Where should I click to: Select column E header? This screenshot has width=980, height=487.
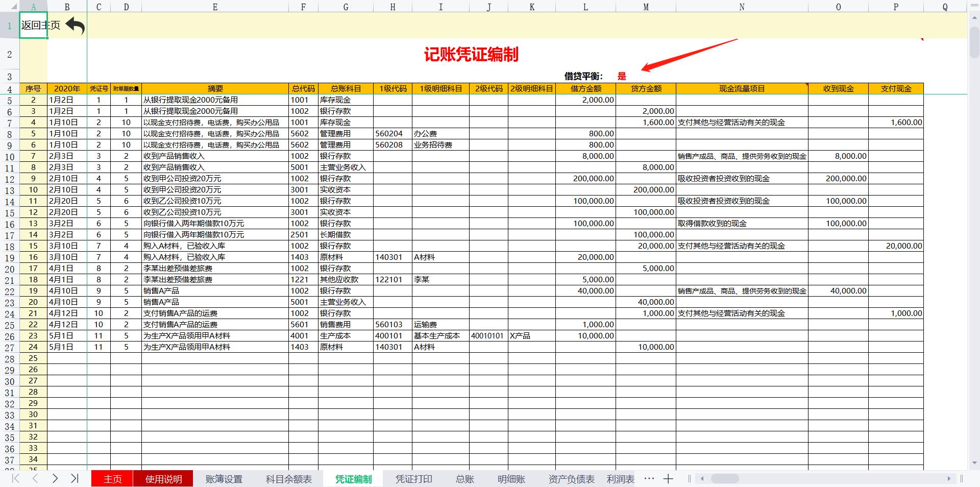coord(214,7)
